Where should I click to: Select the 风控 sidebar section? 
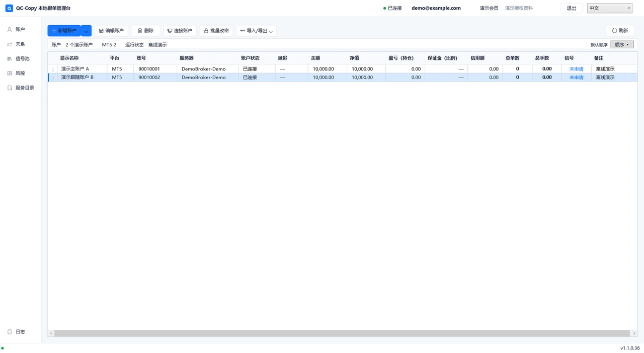[x=20, y=74]
